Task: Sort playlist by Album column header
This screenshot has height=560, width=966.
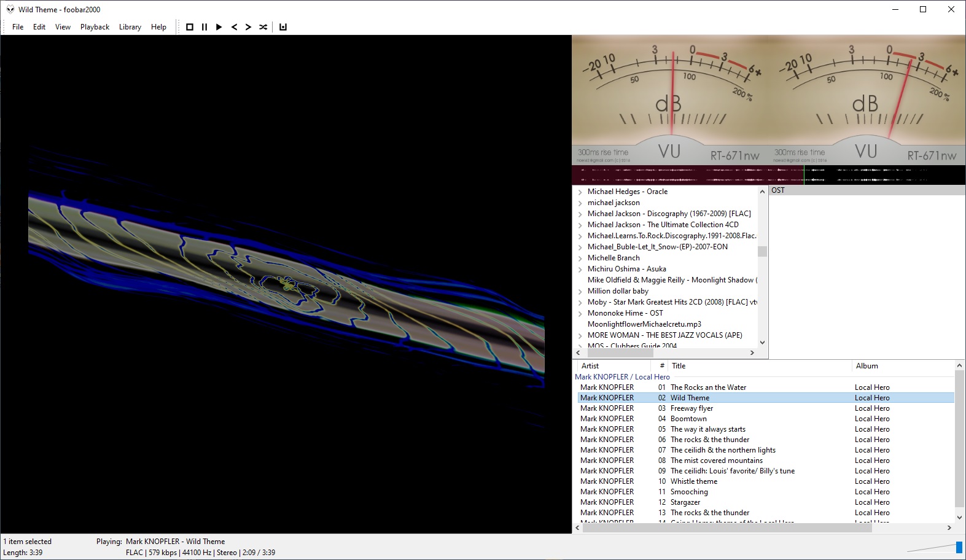Action: [903, 366]
